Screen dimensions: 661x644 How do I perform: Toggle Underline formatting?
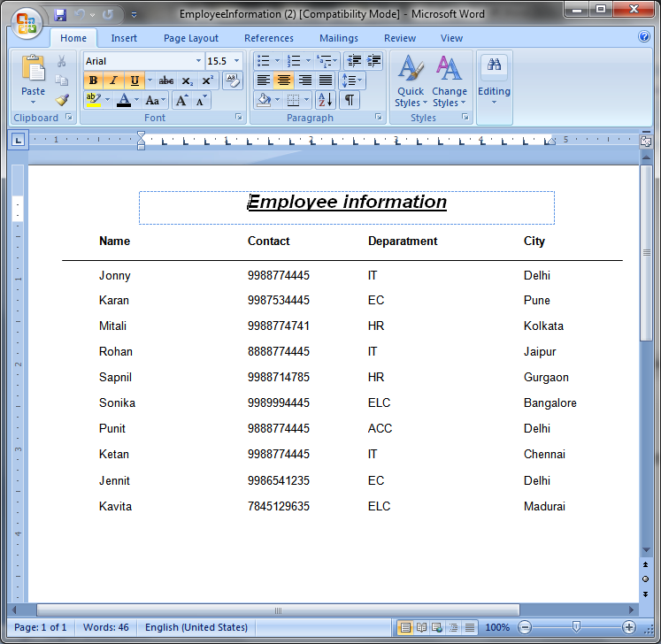click(x=135, y=80)
